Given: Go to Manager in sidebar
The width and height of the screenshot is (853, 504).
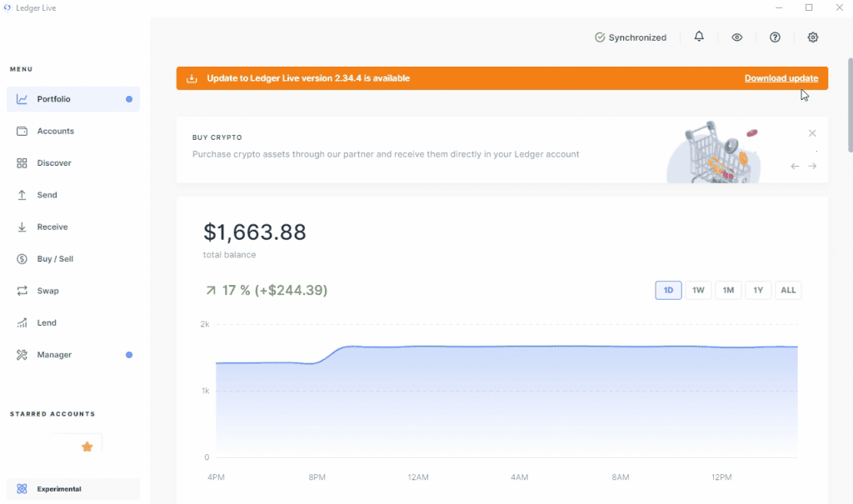Looking at the screenshot, I should click(73, 355).
